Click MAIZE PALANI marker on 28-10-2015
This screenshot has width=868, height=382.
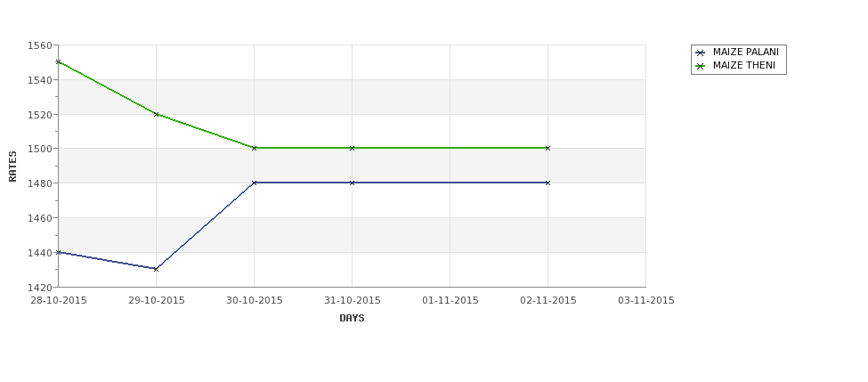tap(58, 252)
